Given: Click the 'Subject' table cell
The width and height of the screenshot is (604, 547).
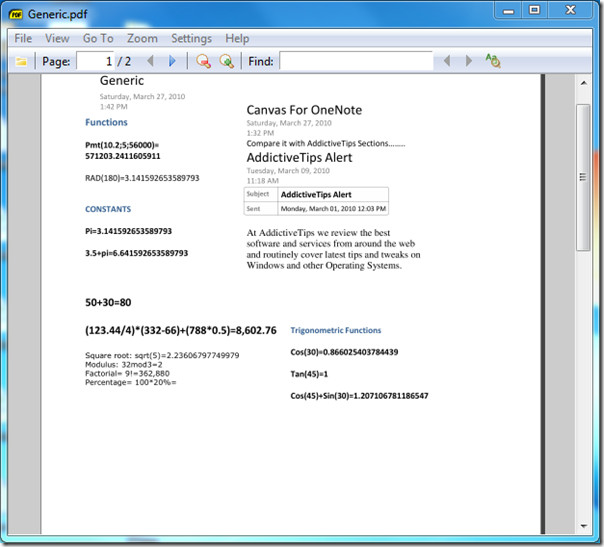Looking at the screenshot, I should 261,194.
